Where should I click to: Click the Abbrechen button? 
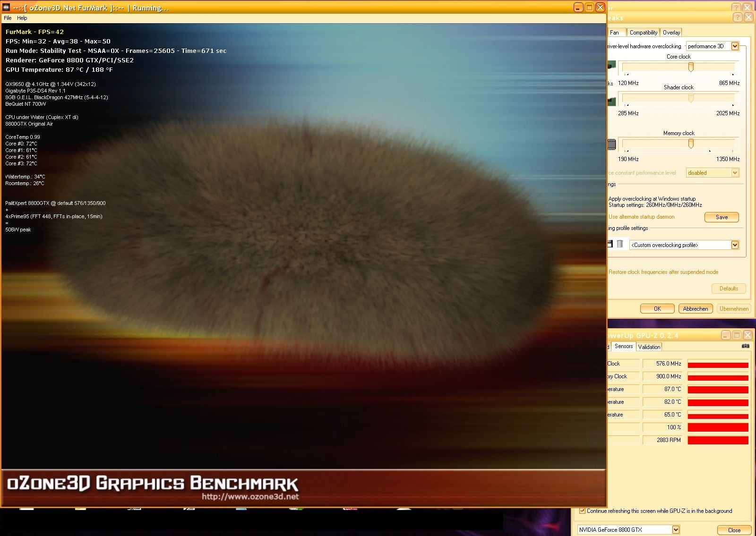click(x=696, y=309)
